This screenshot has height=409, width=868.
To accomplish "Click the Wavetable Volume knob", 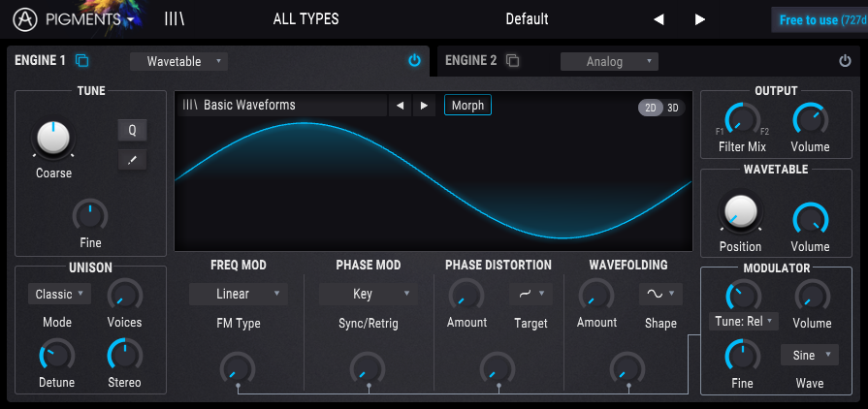I will pyautogui.click(x=811, y=220).
